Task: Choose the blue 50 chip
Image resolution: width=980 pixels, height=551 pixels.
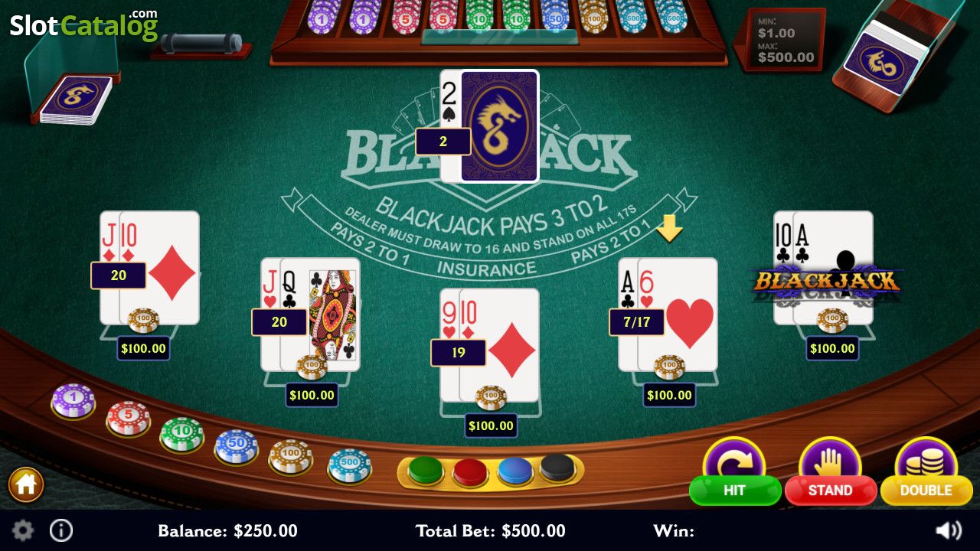Action: pyautogui.click(x=237, y=447)
